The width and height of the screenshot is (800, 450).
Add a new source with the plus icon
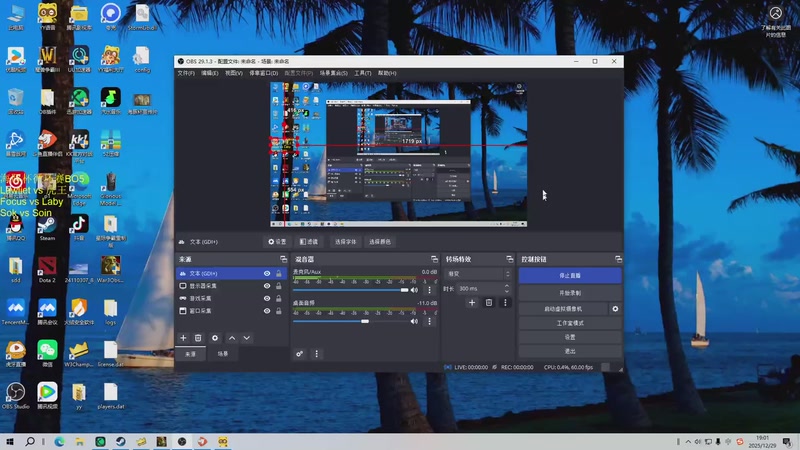[183, 338]
